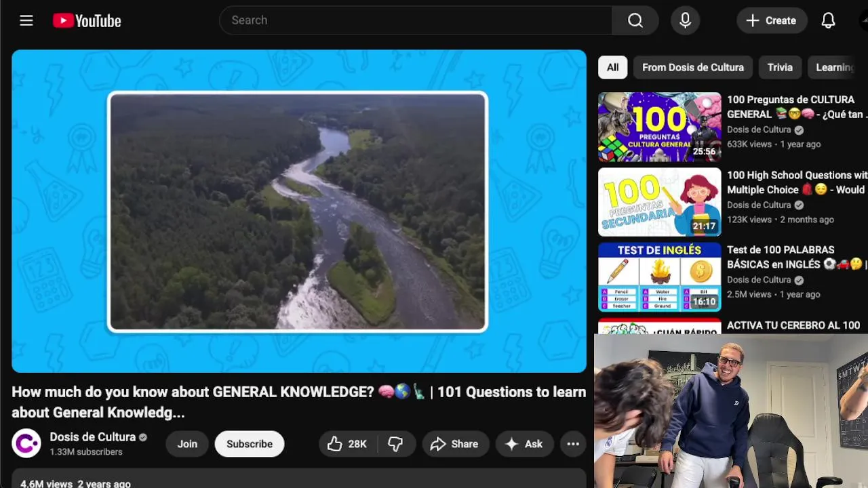The width and height of the screenshot is (868, 488).
Task: Open the hamburger guide menu
Action: (x=26, y=20)
